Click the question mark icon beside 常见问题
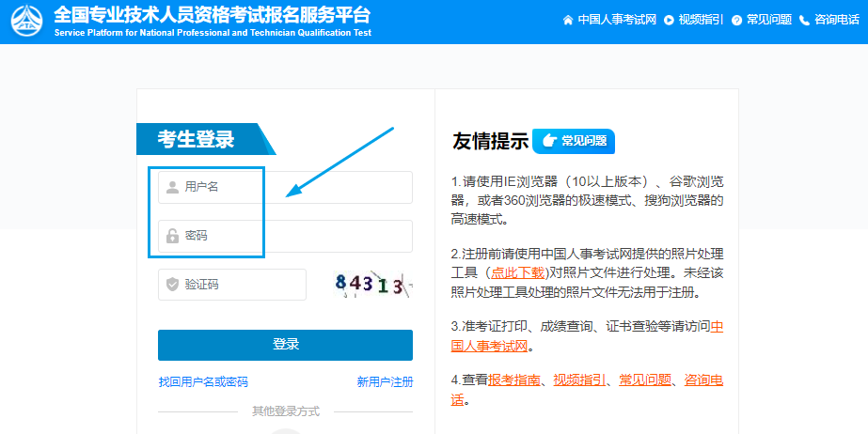This screenshot has width=868, height=434. coord(736,21)
